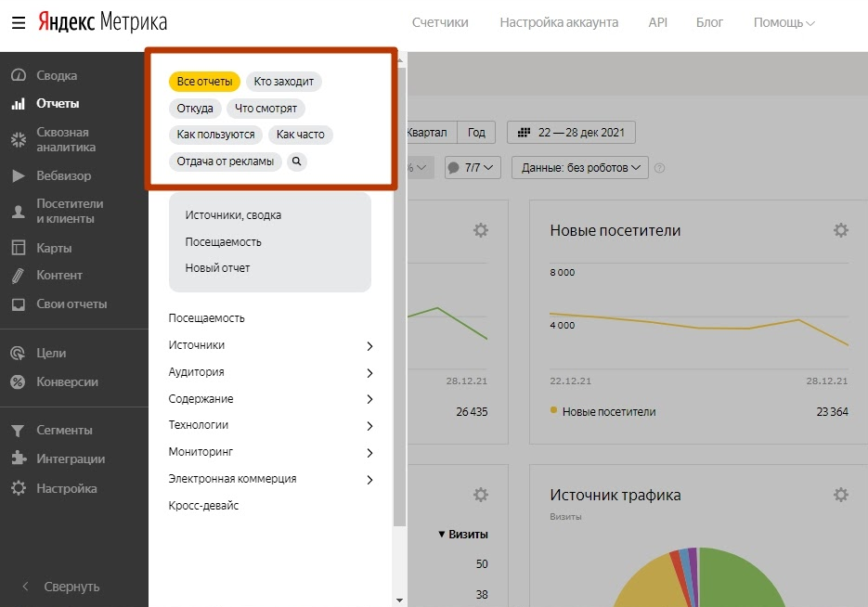Open the Данные: без роботов dropdown
The image size is (868, 607).
[x=580, y=168]
